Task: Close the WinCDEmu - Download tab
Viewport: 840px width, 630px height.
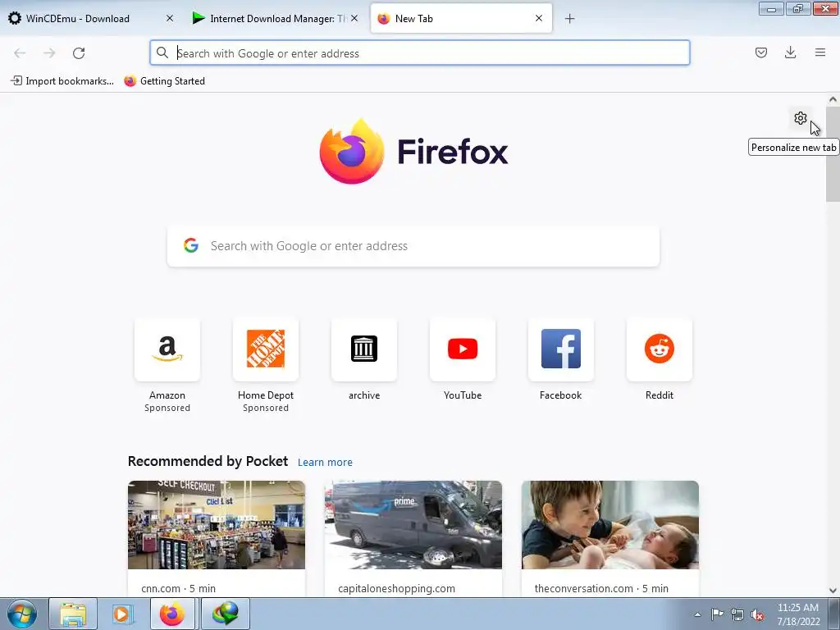Action: tap(170, 18)
